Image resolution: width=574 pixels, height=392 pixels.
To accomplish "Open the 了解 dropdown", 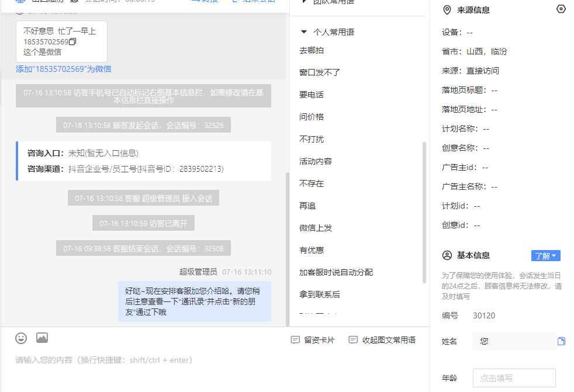I will click(545, 256).
